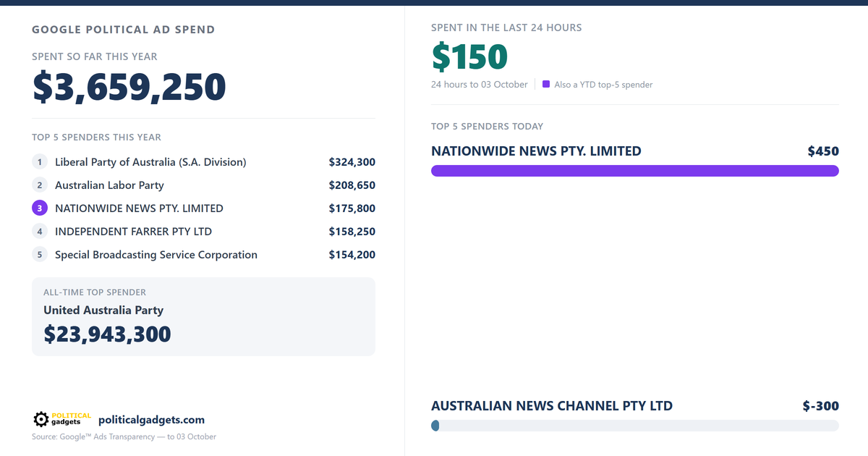868x456 pixels.
Task: Click the $154,200 amount
Action: pyautogui.click(x=352, y=255)
